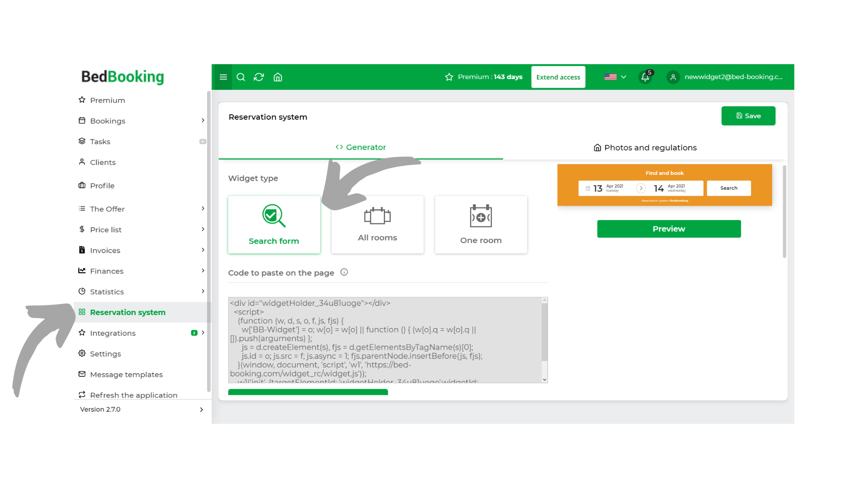Click the Save button
868x488 pixels.
748,116
